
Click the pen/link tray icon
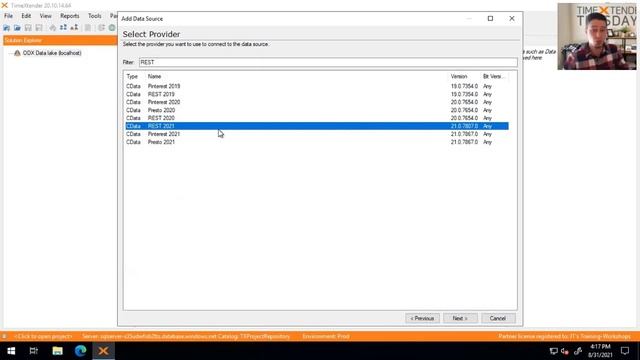click(578, 351)
